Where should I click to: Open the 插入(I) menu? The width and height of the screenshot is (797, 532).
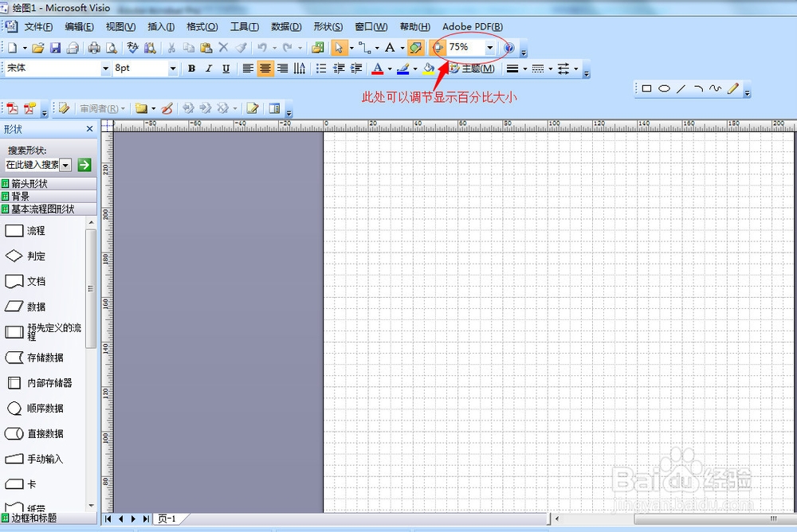pos(161,27)
